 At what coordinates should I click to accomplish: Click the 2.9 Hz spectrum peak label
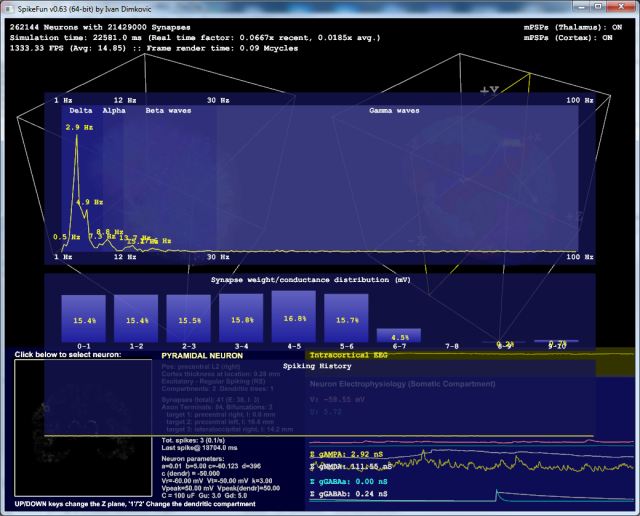(x=79, y=127)
